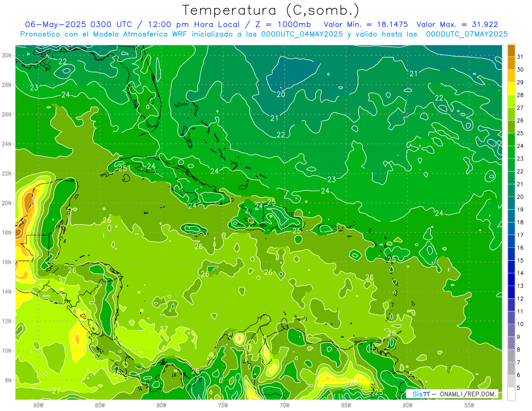Image resolution: width=532 pixels, height=411 pixels.
Task: Click the "16N" latitude axis label
Action: point(6,262)
